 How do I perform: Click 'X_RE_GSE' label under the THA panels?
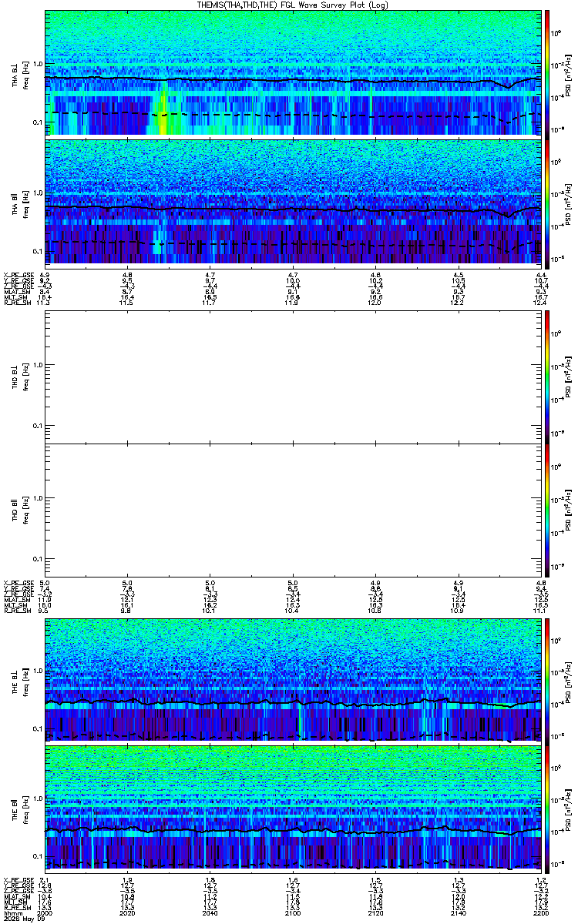pyautogui.click(x=18, y=275)
